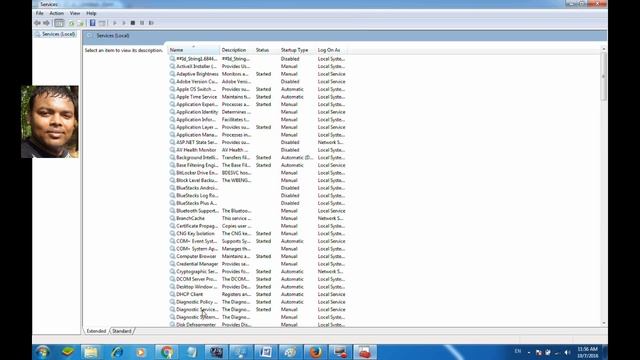Toggle the Show/Hide Console Tree toolbar icon

(x=59, y=23)
